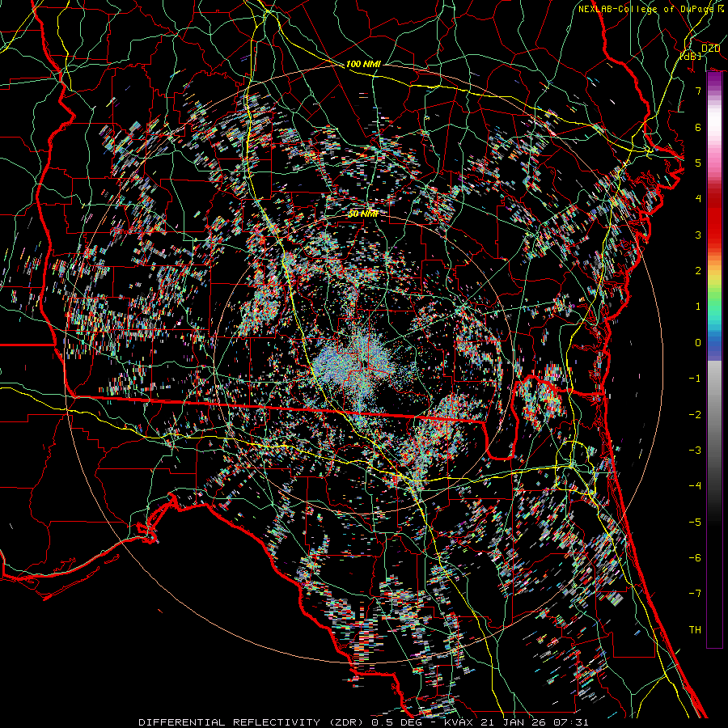Click the KVAX 21 JAN 26 07:31 timestamp
Viewport: 728px width, 728px height.
click(x=517, y=722)
